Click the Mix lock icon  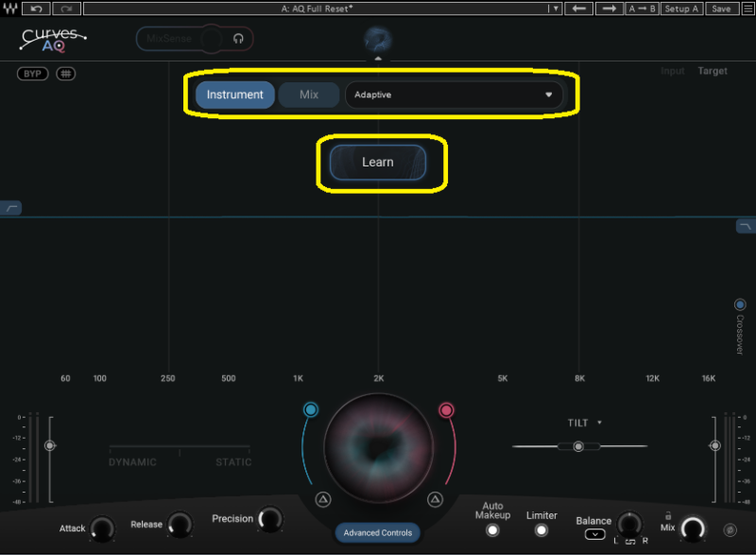[668, 515]
